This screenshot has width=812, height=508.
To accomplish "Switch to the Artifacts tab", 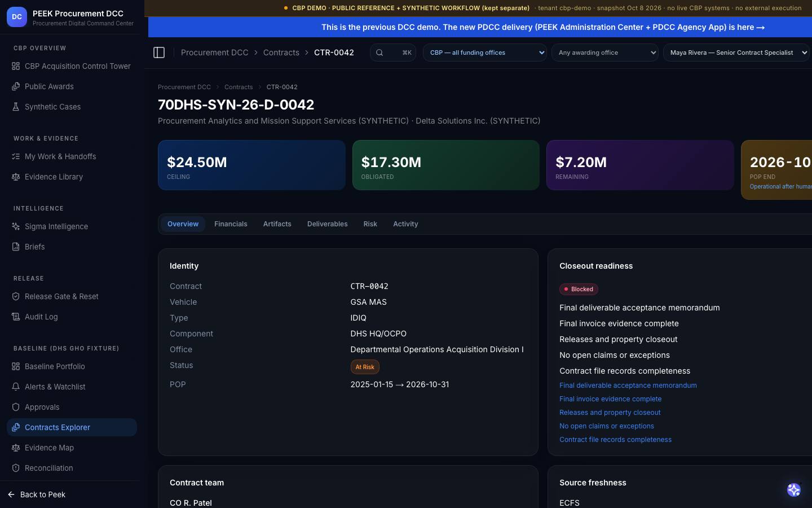I will pos(277,224).
